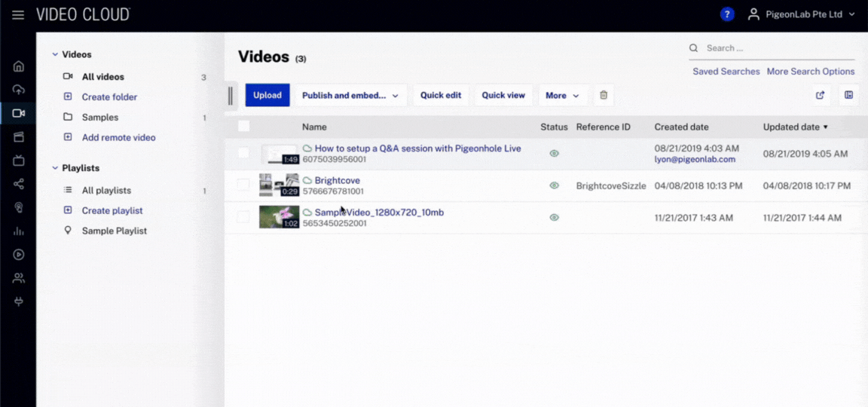Open the Players module play icon
The width and height of the screenshot is (868, 407).
(x=18, y=255)
